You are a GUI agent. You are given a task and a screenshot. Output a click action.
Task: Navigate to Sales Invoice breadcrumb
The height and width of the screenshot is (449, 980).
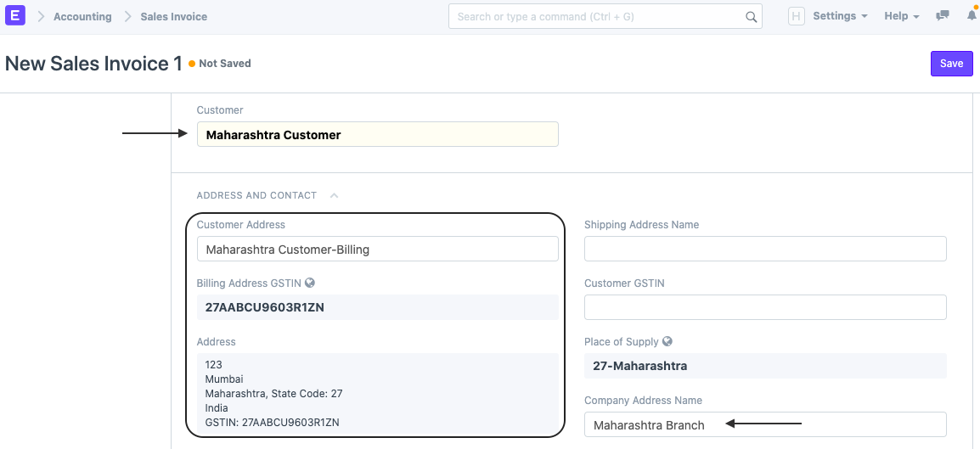[x=173, y=16]
